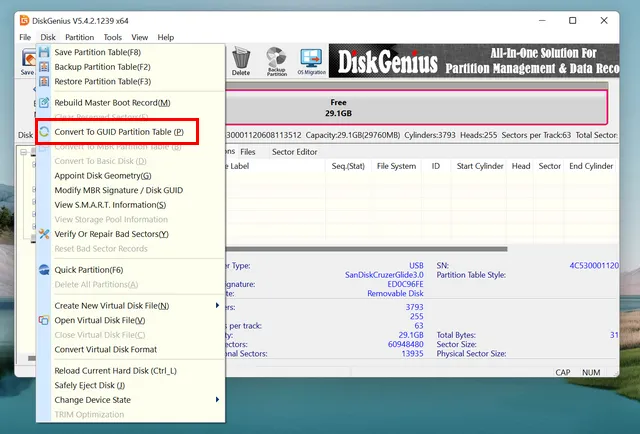Choose Convert To GUID Partition Table

pos(131,131)
